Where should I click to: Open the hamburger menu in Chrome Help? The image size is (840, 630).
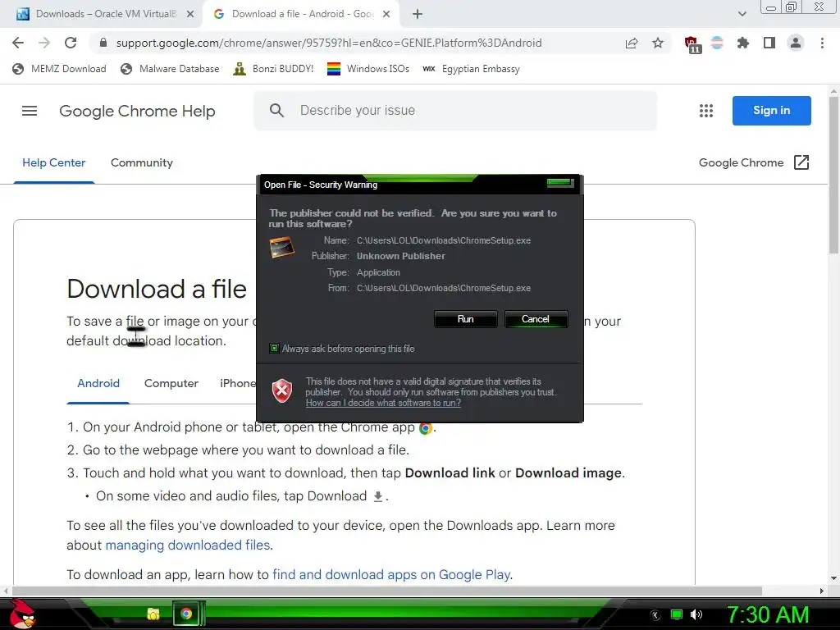point(30,111)
